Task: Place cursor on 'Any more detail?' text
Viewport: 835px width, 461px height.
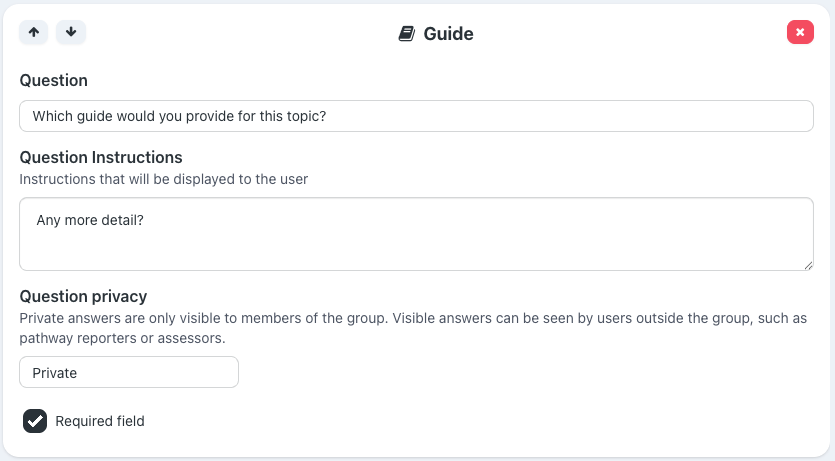Action: point(90,219)
